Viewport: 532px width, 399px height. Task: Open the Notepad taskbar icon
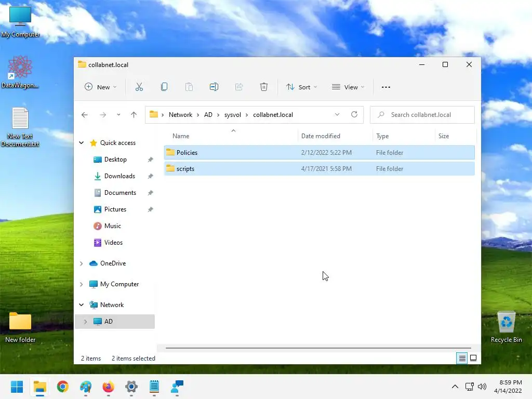click(x=154, y=387)
